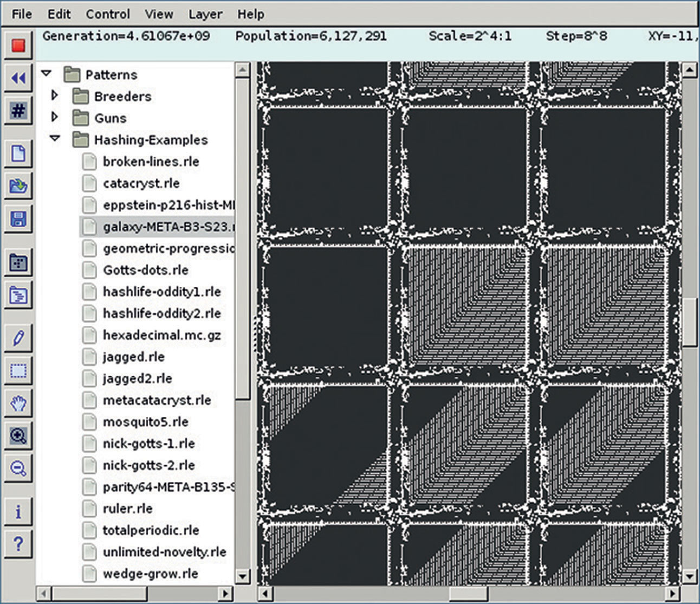Expand the Breeders folder
Screen dimensions: 700x604
coord(54,96)
